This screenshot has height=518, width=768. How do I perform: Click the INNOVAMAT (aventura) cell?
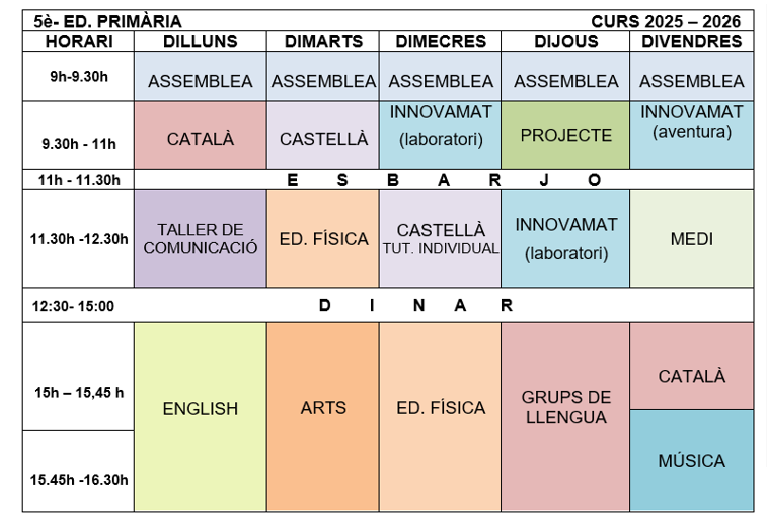692,122
